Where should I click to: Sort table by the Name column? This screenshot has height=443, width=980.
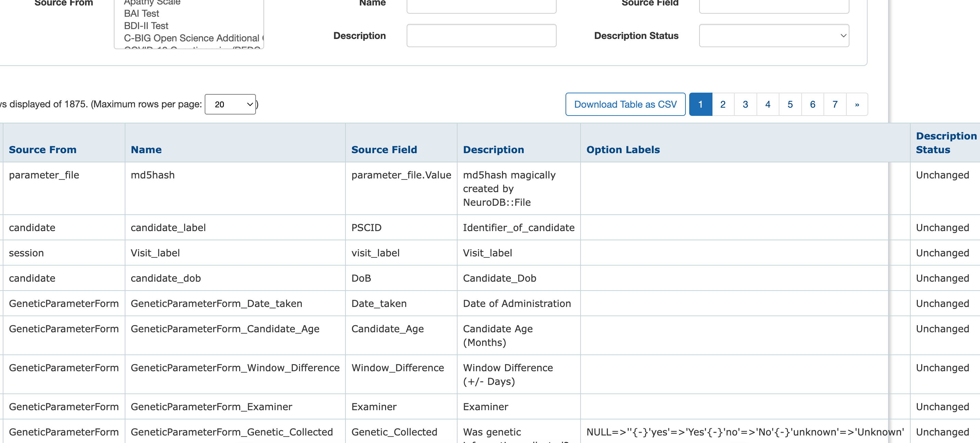coord(146,149)
